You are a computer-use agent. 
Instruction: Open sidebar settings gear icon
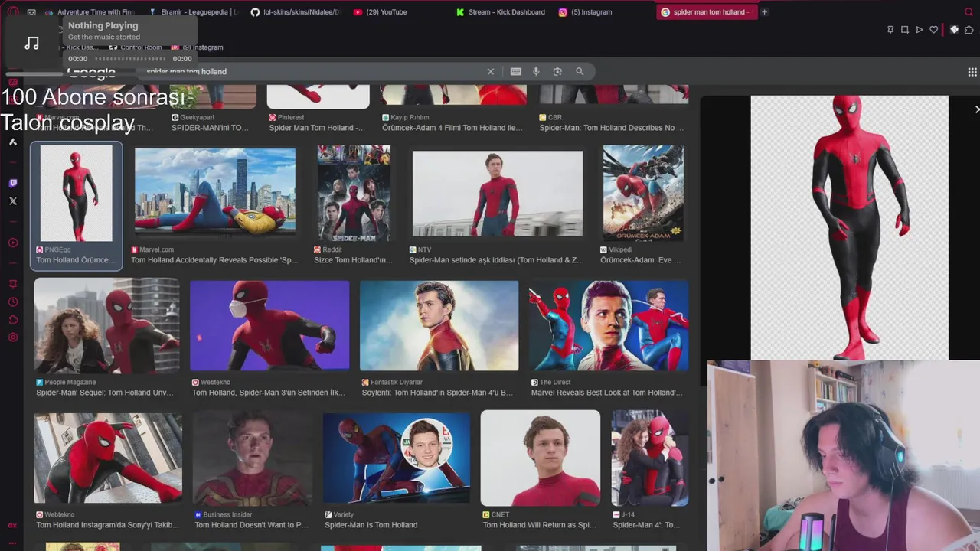tap(12, 337)
